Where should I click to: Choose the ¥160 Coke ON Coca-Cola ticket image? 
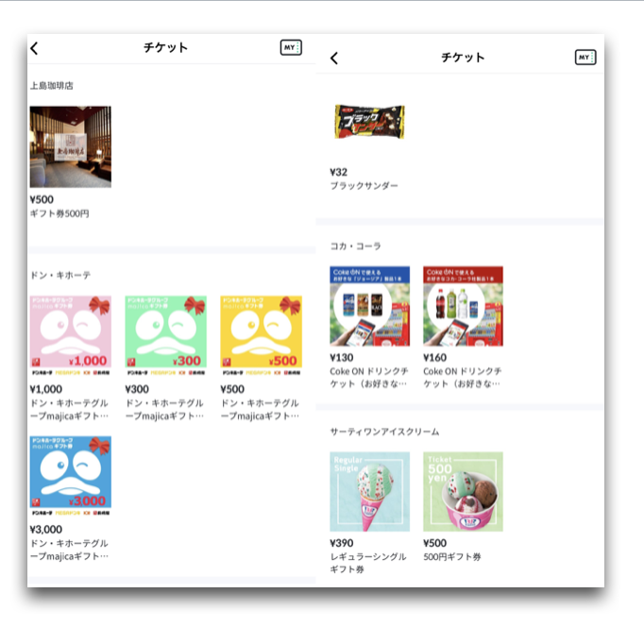point(463,306)
